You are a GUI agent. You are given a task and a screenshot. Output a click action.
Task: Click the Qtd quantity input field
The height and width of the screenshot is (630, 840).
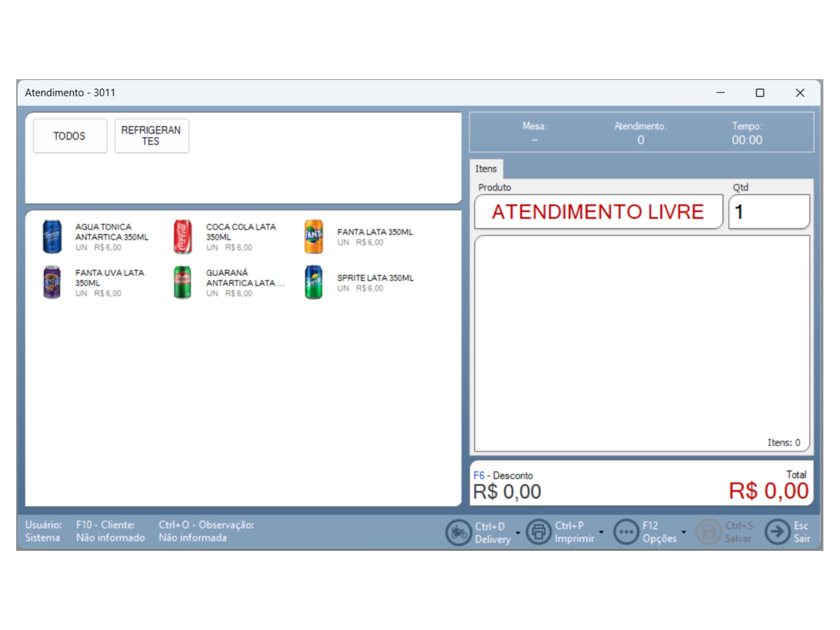pyautogui.click(x=769, y=212)
